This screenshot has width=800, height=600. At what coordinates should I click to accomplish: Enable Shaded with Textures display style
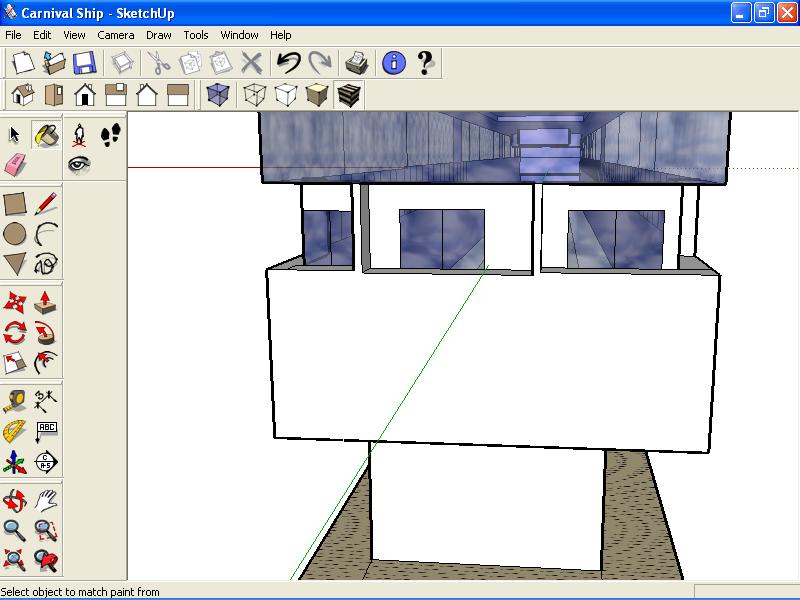click(x=349, y=94)
